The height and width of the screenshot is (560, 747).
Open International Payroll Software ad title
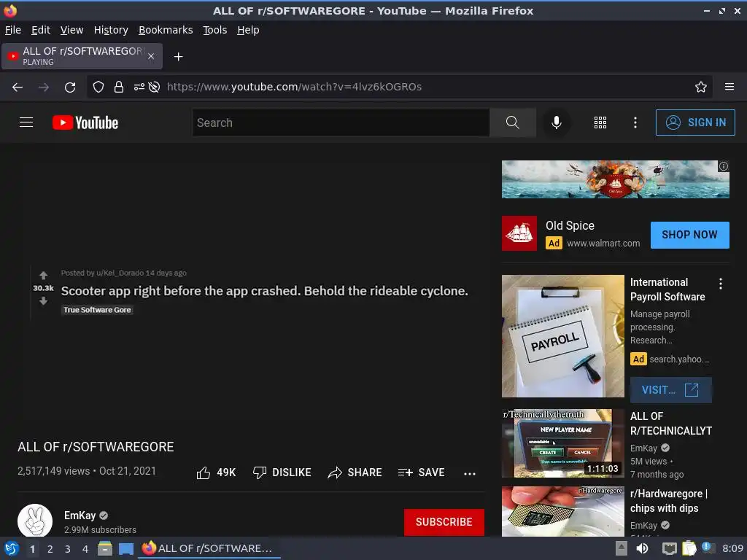[667, 289]
